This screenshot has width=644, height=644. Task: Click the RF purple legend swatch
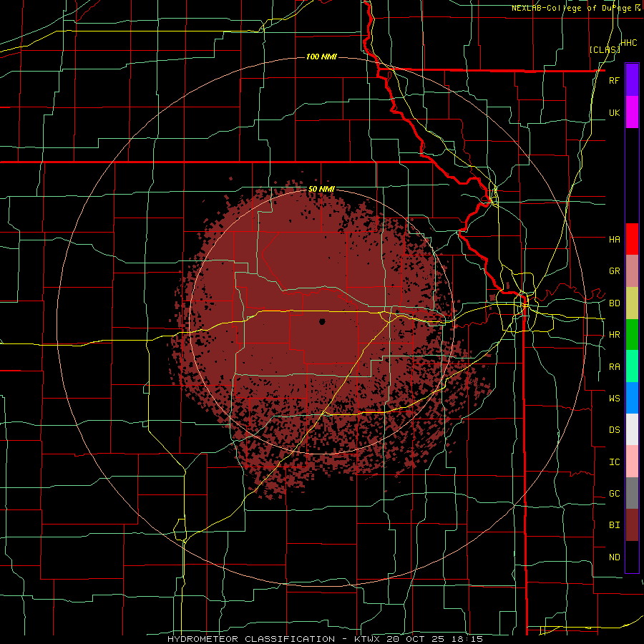(632, 79)
